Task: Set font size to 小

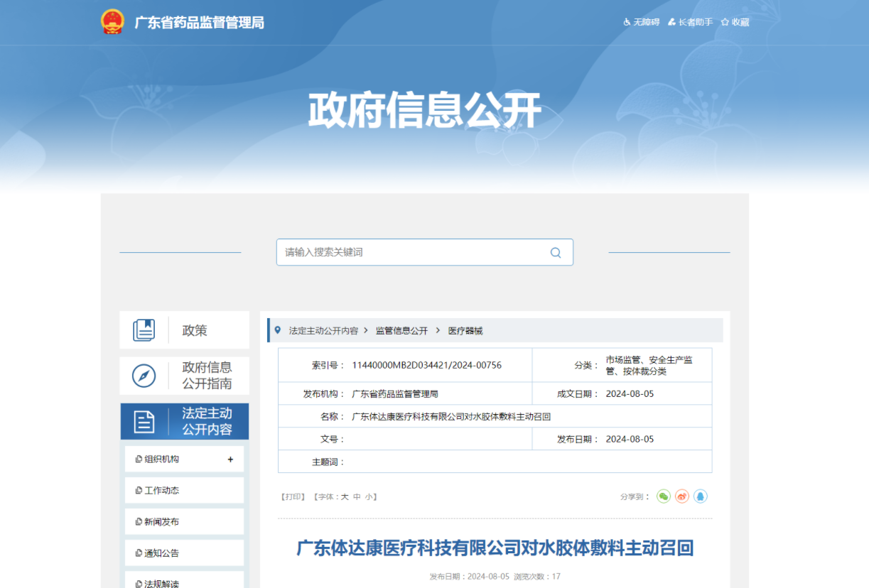Action: pyautogui.click(x=369, y=497)
